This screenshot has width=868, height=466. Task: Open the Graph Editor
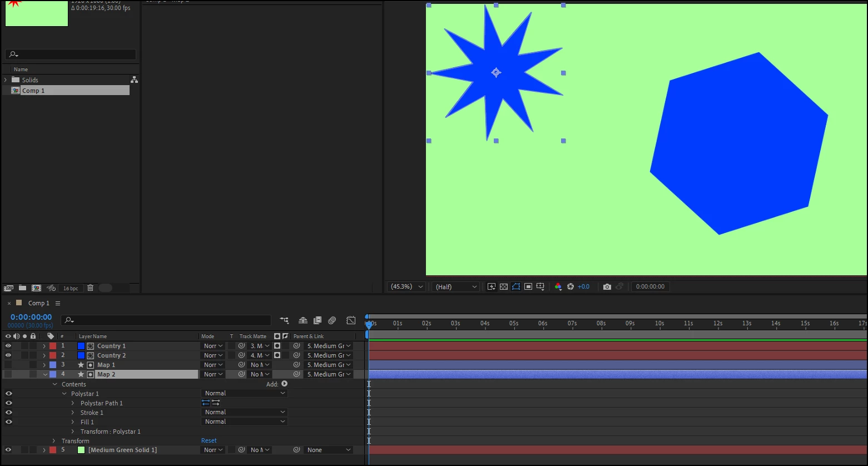pos(351,320)
